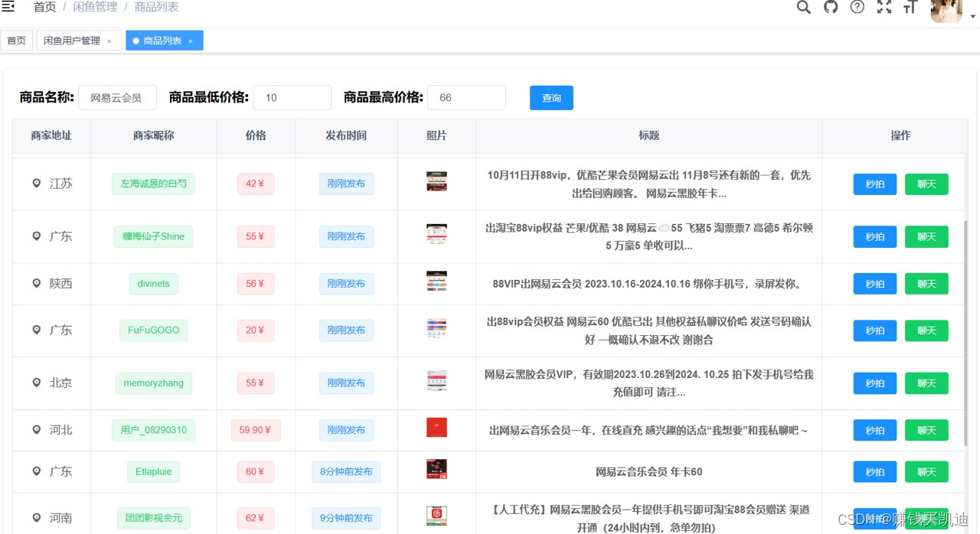Click 秒拍 for 左海诚恳的白芍 row
The width and height of the screenshot is (980, 534).
pos(875,184)
